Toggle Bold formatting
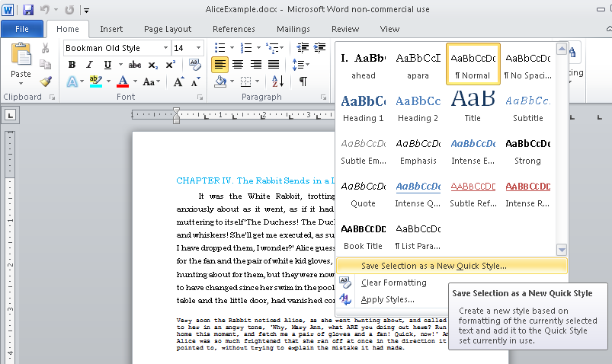The image size is (612, 364). pos(72,65)
